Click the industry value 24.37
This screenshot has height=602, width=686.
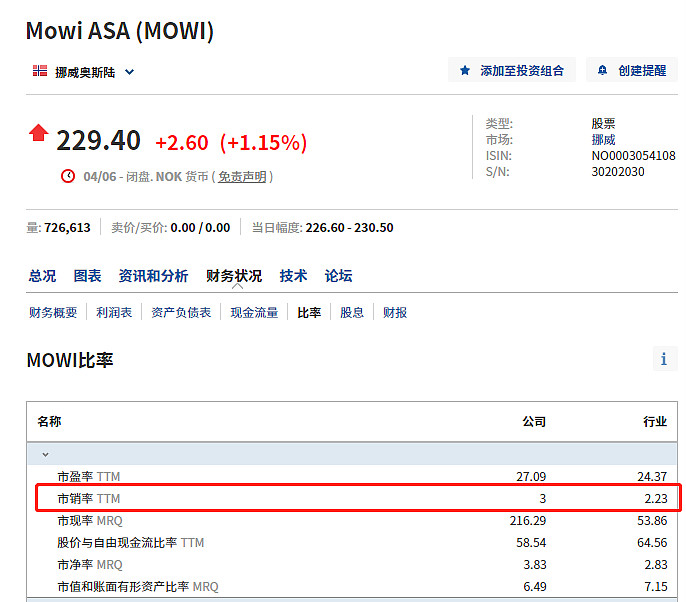652,476
